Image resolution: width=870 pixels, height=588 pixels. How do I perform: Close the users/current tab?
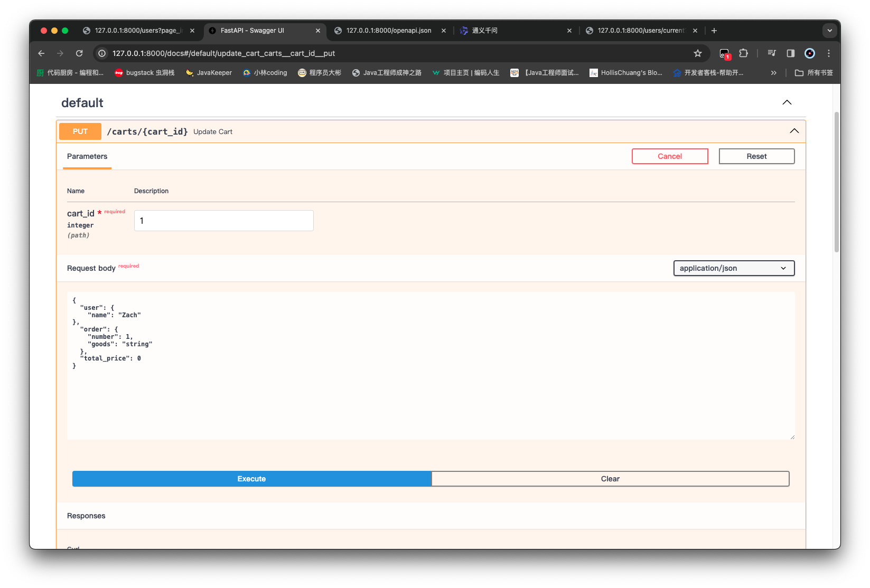695,31
